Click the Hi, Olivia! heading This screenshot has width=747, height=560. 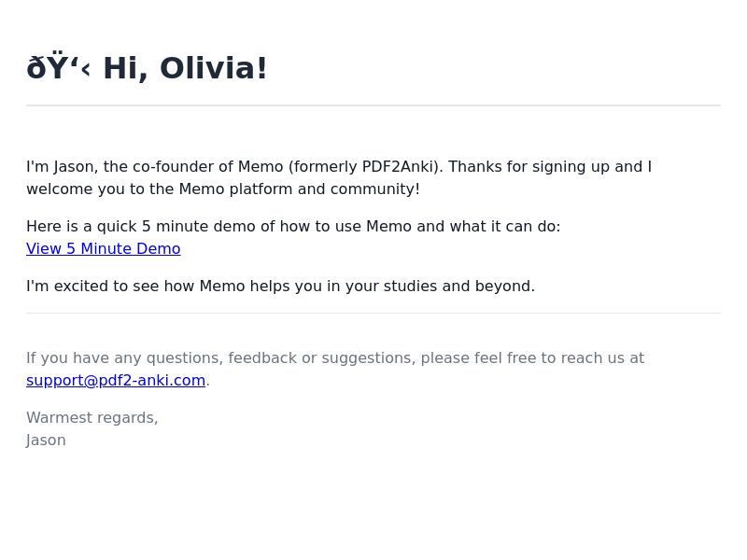coord(147,67)
